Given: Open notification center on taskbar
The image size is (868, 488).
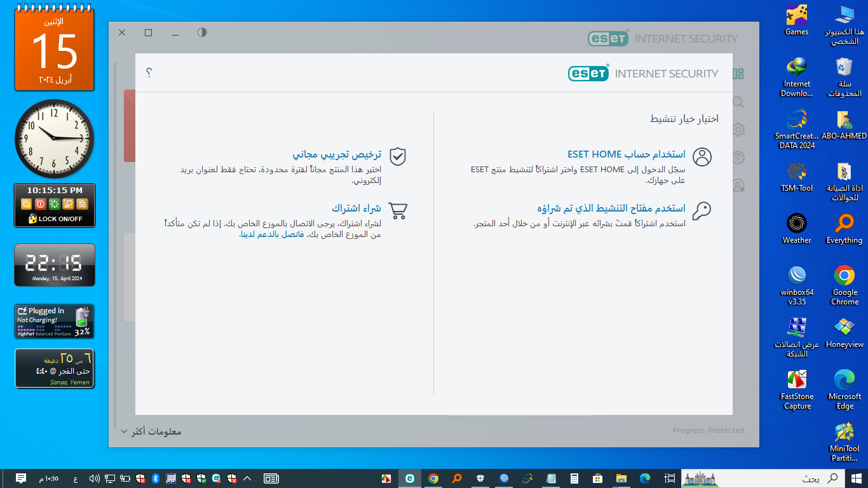Looking at the screenshot, I should tap(20, 478).
